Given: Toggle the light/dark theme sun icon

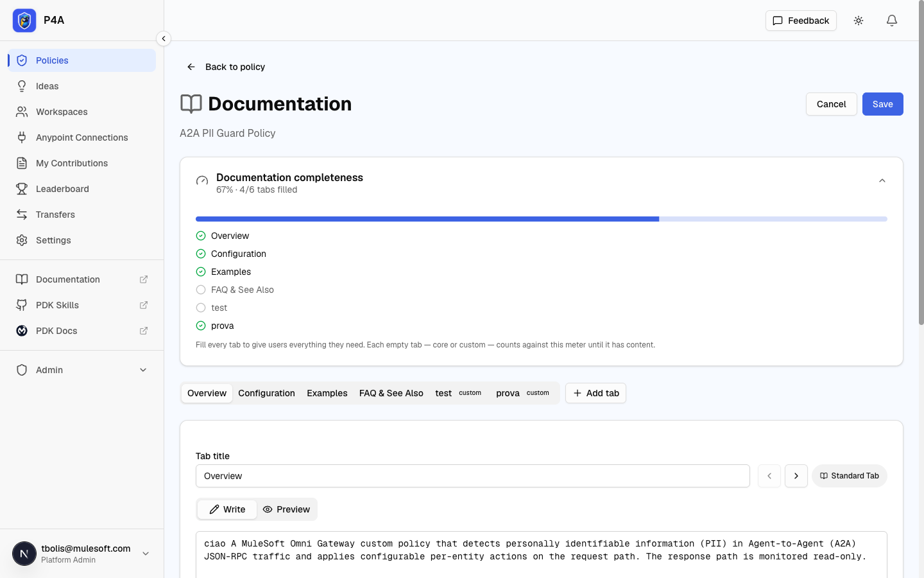Looking at the screenshot, I should (859, 21).
